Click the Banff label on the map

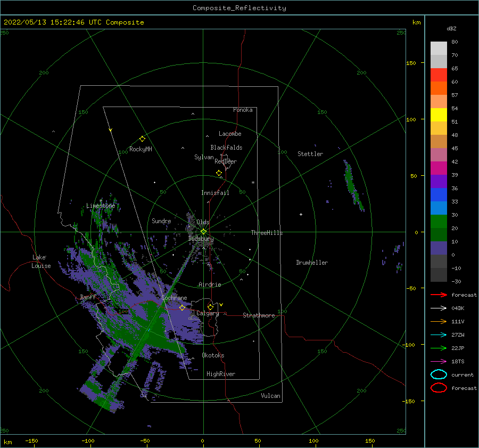tap(88, 297)
